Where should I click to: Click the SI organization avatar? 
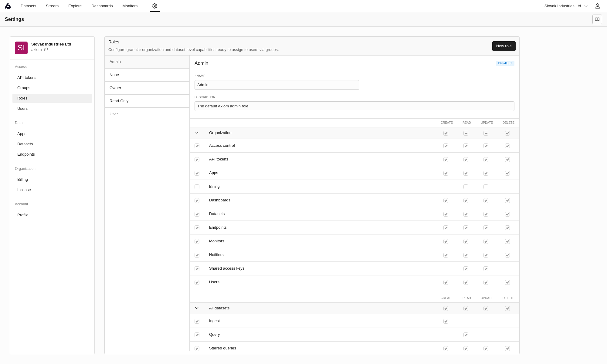(21, 48)
